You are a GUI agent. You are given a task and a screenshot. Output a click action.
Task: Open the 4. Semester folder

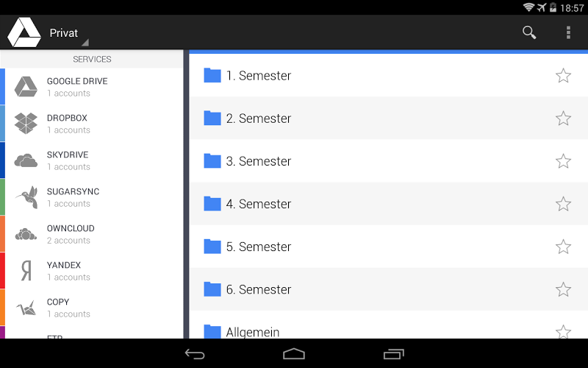[x=389, y=204]
